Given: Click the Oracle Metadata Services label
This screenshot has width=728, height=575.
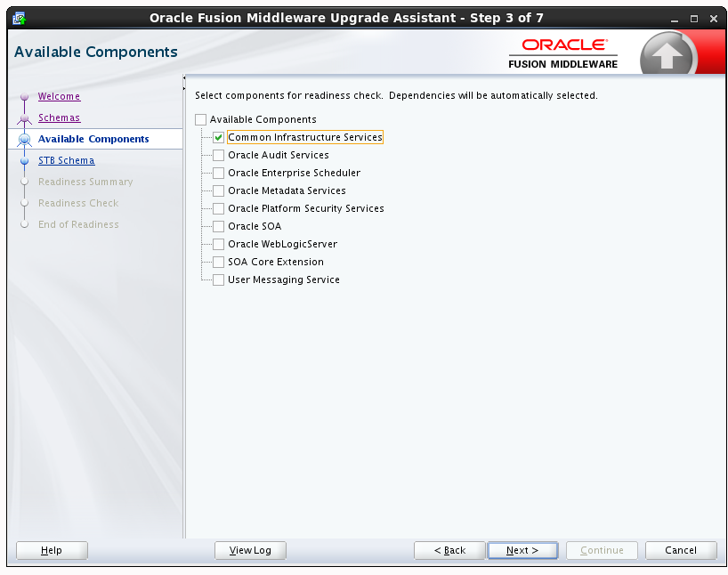Looking at the screenshot, I should pos(287,190).
